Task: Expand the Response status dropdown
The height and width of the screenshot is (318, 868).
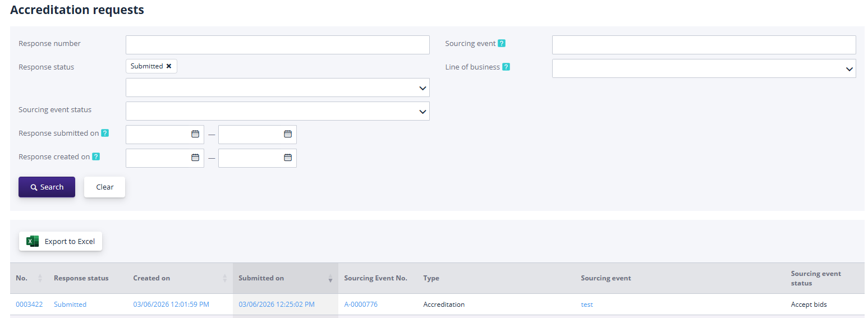Action: tap(422, 88)
